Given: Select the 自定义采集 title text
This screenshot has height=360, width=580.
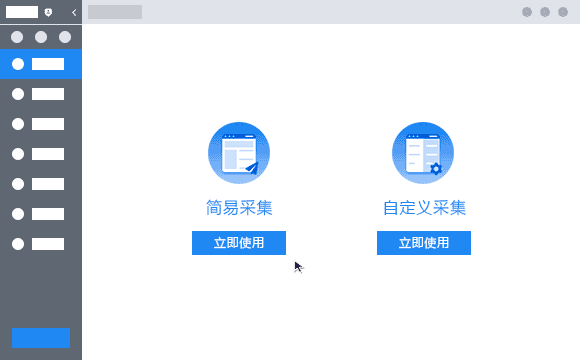Looking at the screenshot, I should click(424, 208).
